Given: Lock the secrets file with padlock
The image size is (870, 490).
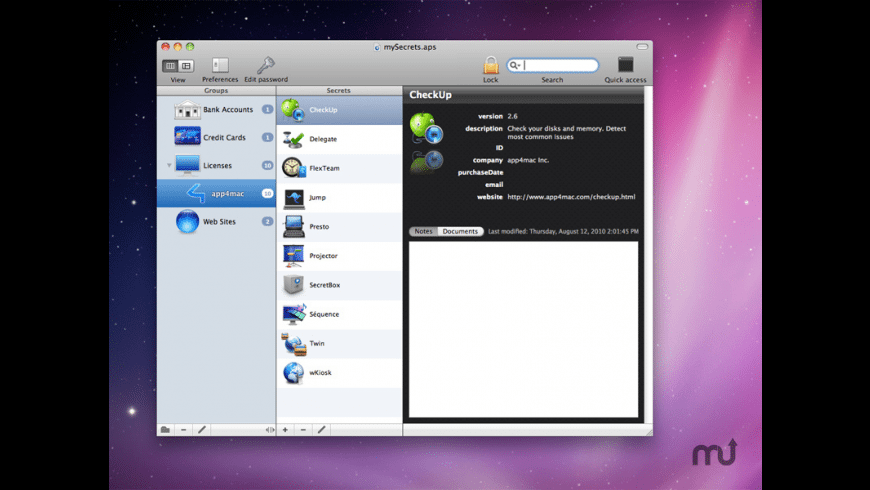Looking at the screenshot, I should pos(491,66).
